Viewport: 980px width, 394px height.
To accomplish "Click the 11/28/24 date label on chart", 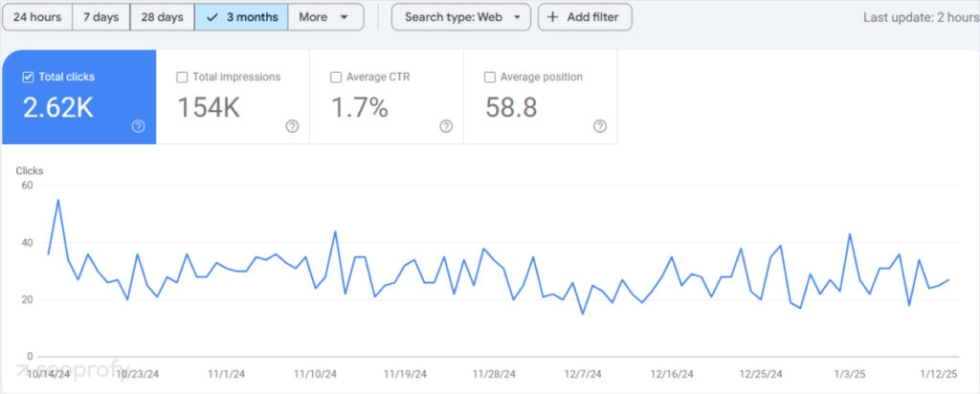I will 494,374.
